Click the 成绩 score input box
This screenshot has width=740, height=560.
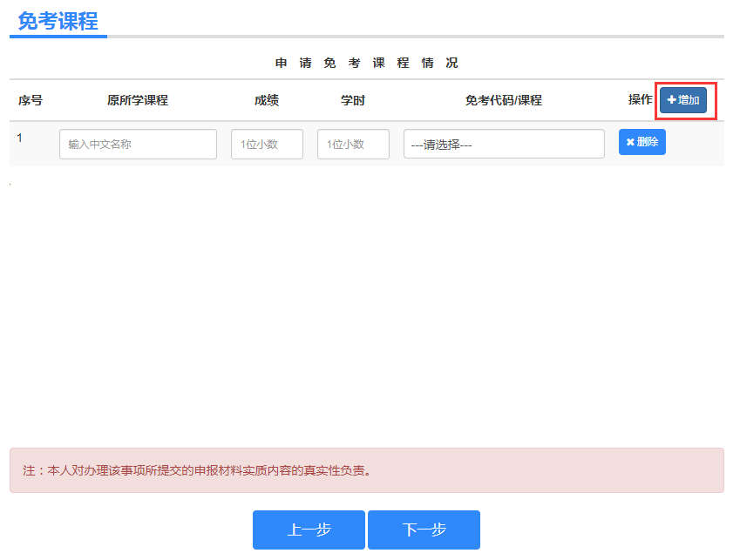[x=267, y=145]
